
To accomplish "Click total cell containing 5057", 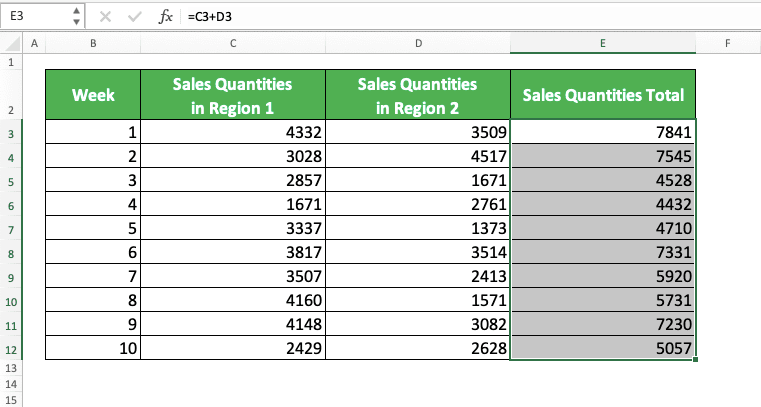I will pyautogui.click(x=603, y=348).
